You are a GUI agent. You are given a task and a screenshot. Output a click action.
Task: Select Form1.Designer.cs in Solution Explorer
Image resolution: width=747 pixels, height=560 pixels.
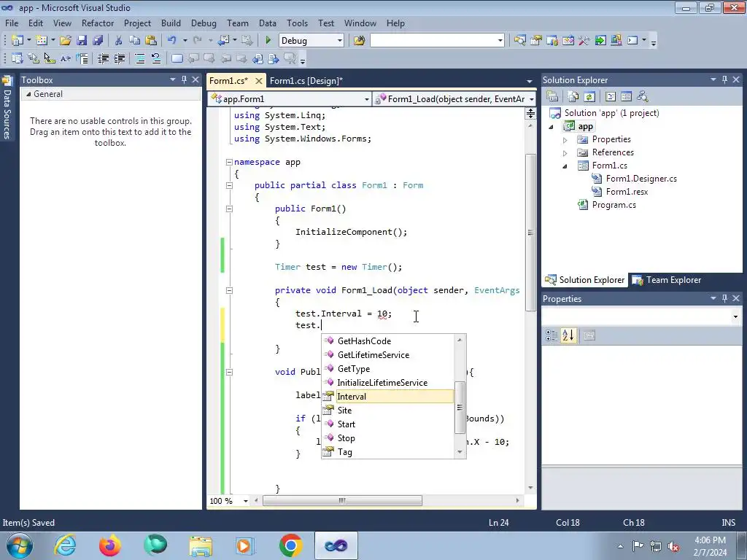[641, 179]
